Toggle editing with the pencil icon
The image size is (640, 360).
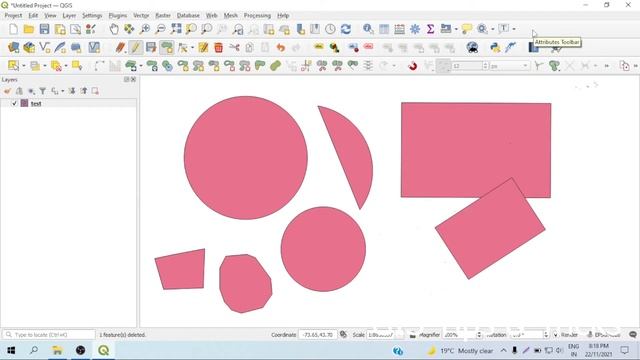tap(136, 47)
